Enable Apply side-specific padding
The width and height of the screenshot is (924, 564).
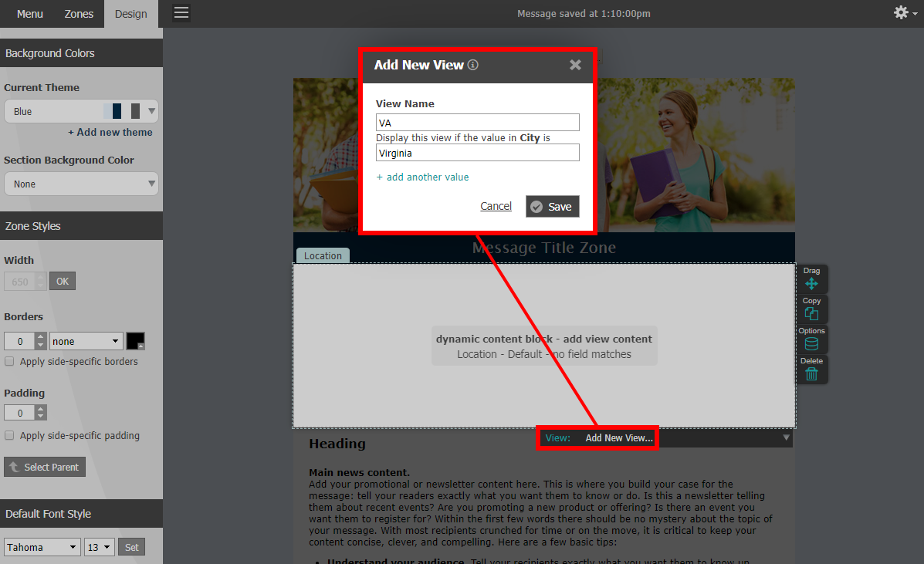pyautogui.click(x=9, y=436)
